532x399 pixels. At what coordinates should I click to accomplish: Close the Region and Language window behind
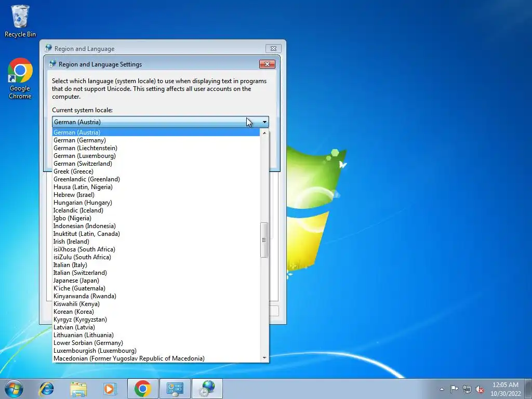pos(273,48)
